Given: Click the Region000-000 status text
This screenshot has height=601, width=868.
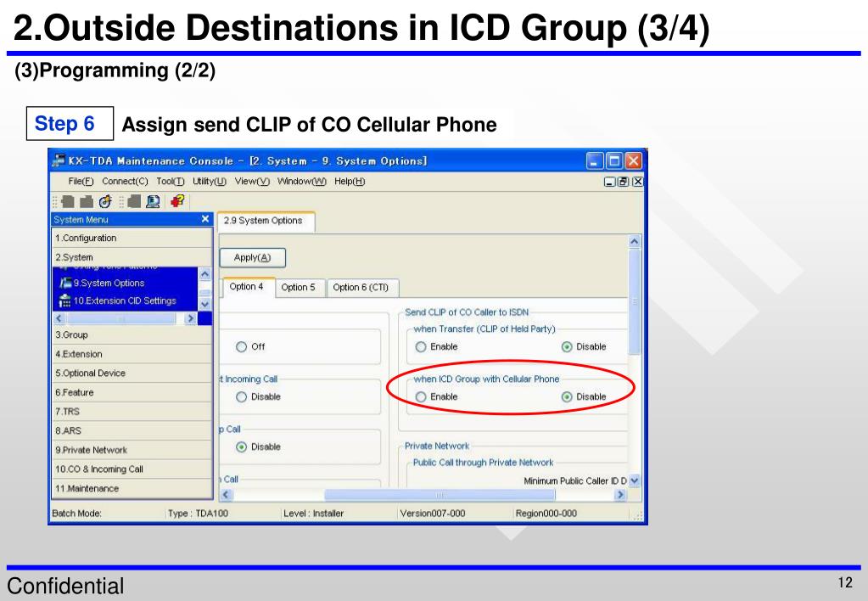Looking at the screenshot, I should [546, 514].
